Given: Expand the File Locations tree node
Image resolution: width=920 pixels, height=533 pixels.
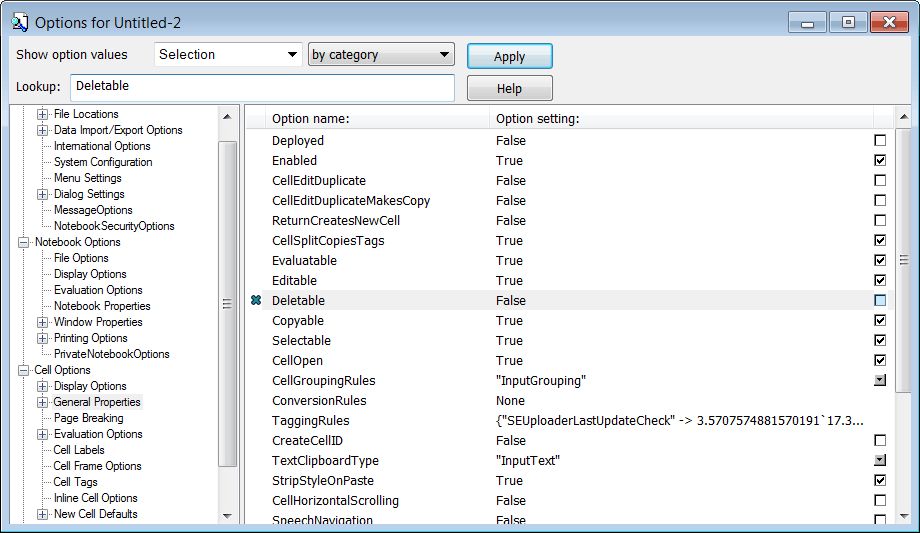Looking at the screenshot, I should point(42,114).
